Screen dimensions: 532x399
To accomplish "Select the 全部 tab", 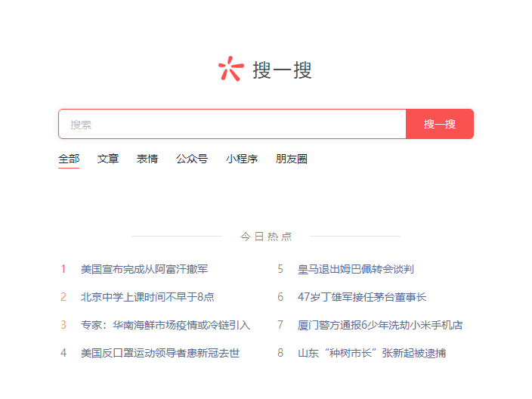I will click(69, 159).
